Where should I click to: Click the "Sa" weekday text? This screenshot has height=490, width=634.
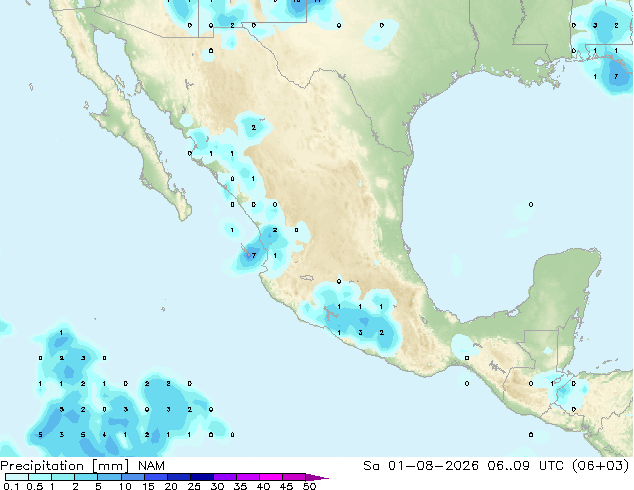point(372,466)
